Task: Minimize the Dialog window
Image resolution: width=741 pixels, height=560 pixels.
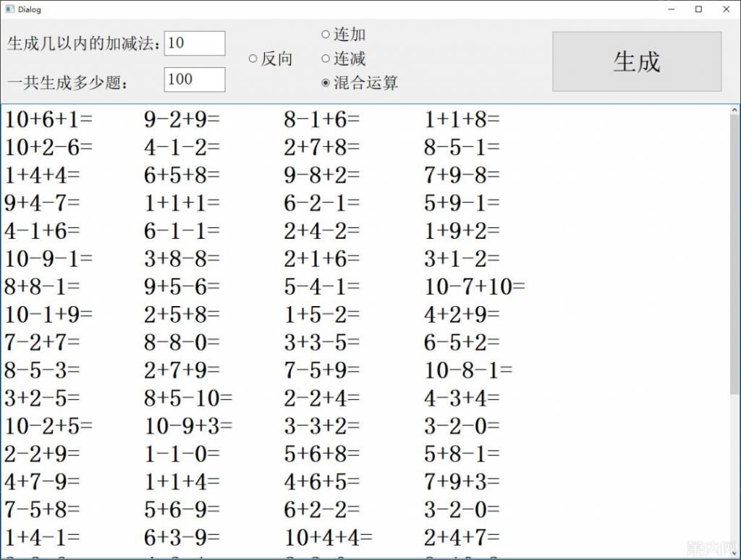Action: 671,9
